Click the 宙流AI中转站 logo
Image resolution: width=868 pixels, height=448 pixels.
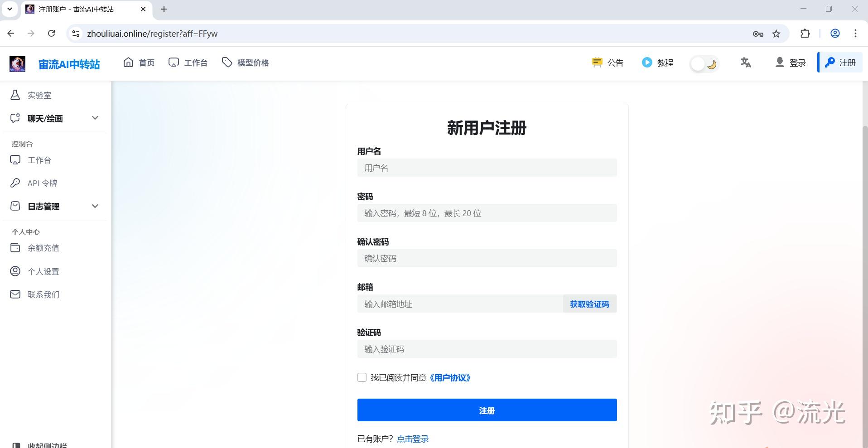click(x=68, y=63)
